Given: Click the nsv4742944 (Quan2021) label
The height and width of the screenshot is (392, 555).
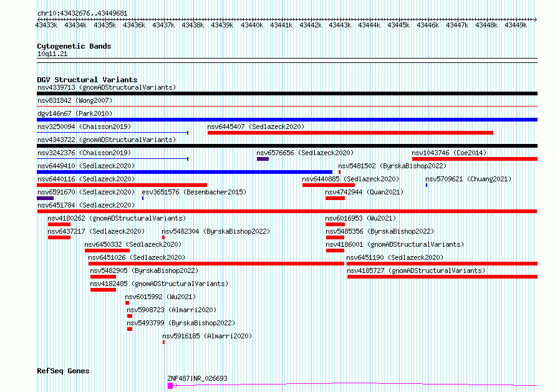Looking at the screenshot, I should pos(364,192).
